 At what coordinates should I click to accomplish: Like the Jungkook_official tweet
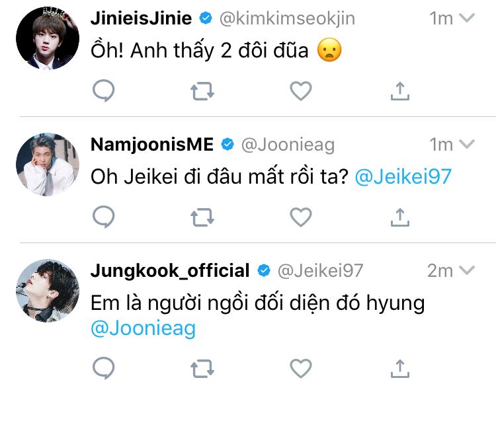point(301,368)
